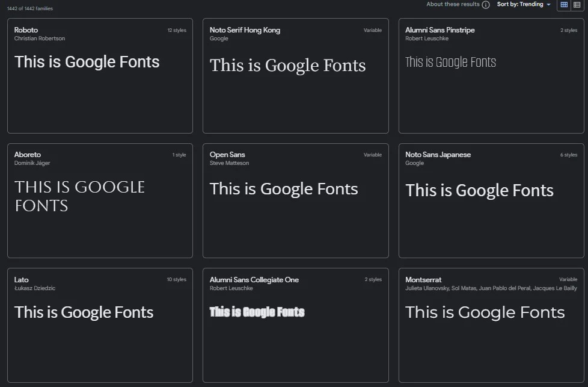
Task: Click designer name Steve Matteson
Action: tap(230, 163)
